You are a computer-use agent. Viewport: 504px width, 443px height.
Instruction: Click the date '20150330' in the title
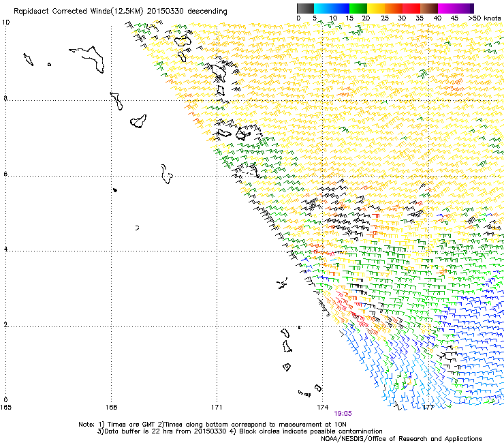pos(165,12)
